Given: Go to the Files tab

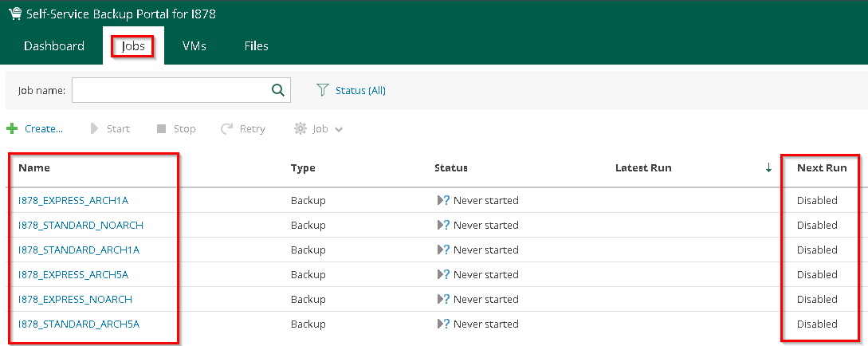Looking at the screenshot, I should pyautogui.click(x=256, y=45).
